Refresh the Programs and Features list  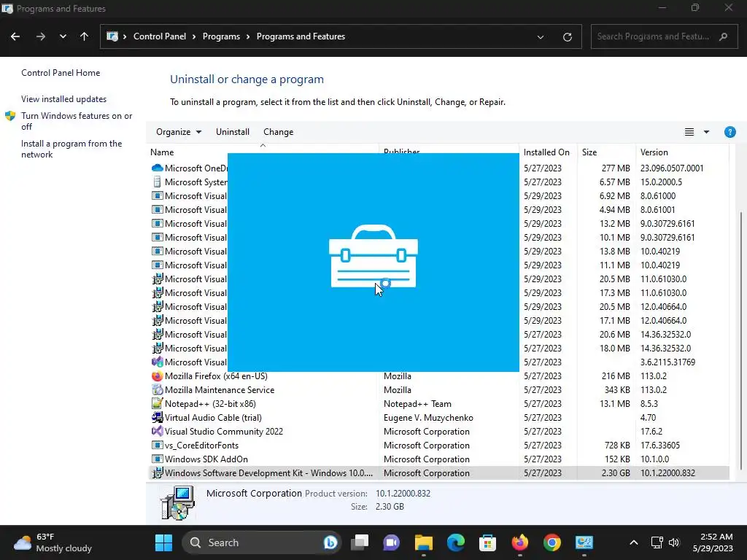tap(567, 36)
